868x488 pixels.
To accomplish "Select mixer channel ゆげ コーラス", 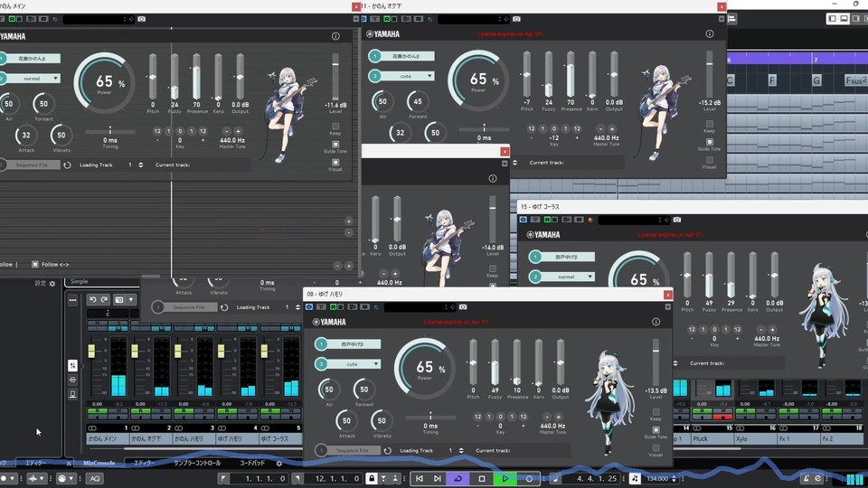I will click(x=280, y=439).
